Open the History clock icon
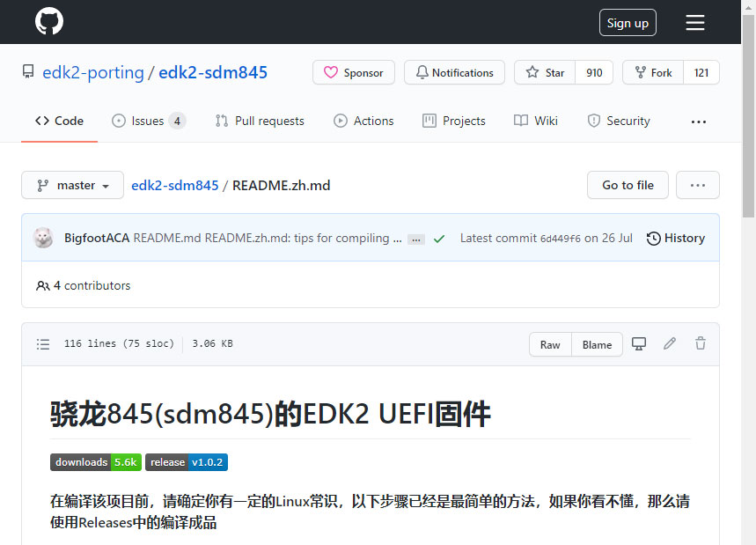756x545 pixels. pyautogui.click(x=653, y=238)
